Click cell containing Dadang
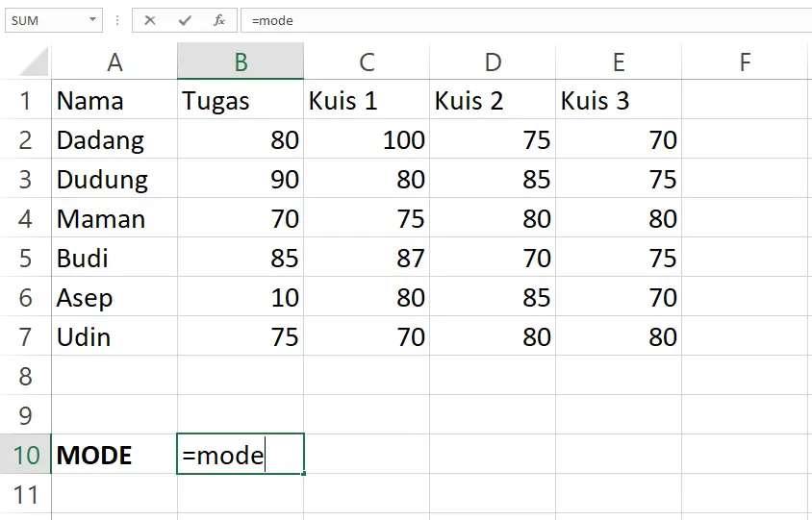The image size is (812, 520). (114, 139)
